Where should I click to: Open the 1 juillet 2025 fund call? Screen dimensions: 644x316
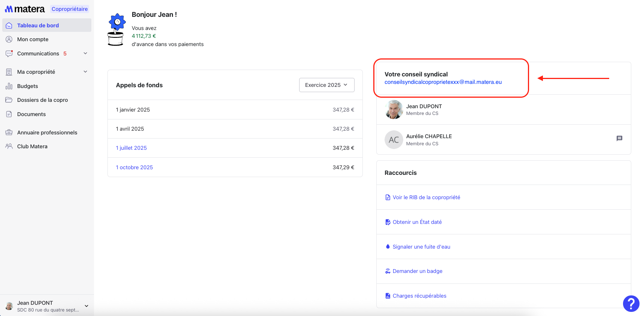tap(131, 148)
